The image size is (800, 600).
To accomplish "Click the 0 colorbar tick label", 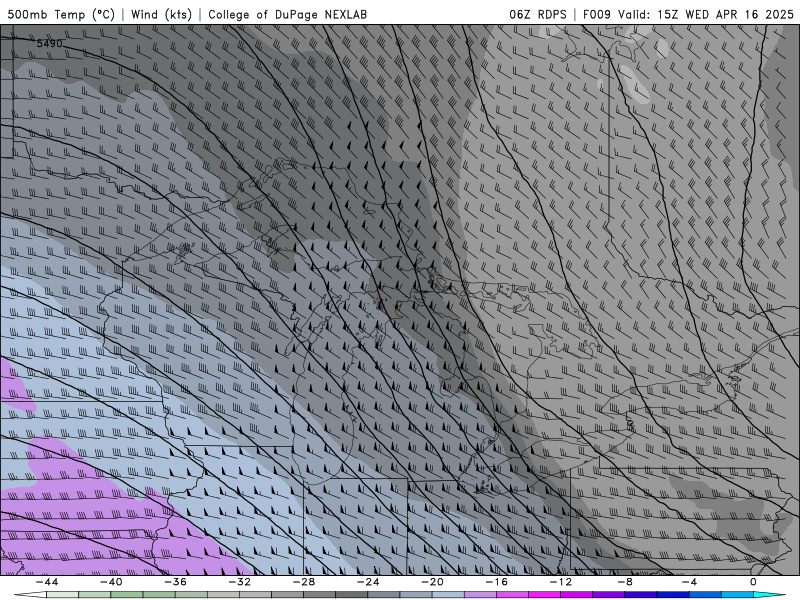I will 753,582.
